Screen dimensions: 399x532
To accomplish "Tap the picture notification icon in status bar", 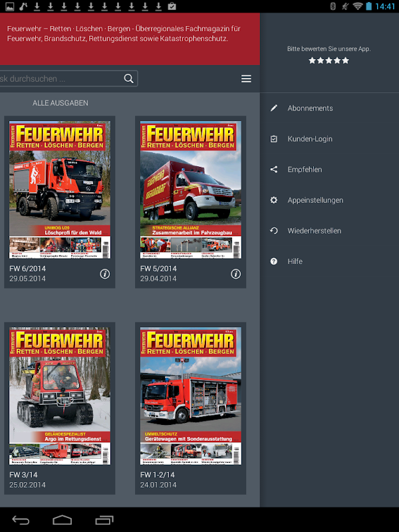I will click(x=9, y=6).
